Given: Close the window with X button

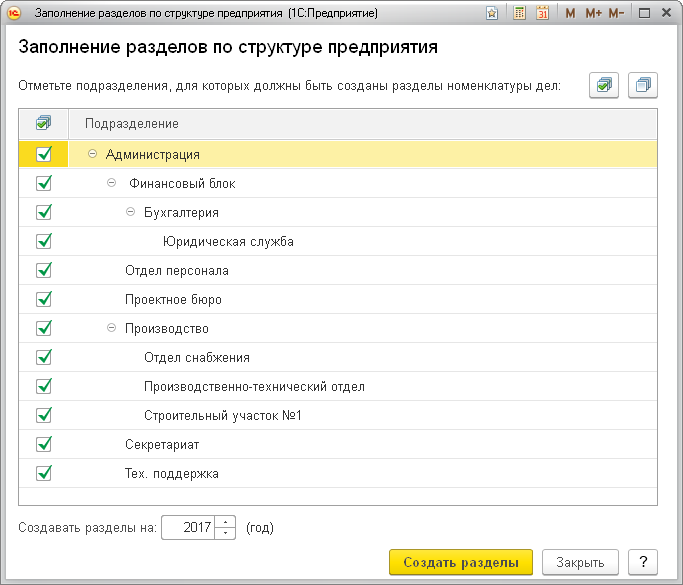Looking at the screenshot, I should [666, 13].
